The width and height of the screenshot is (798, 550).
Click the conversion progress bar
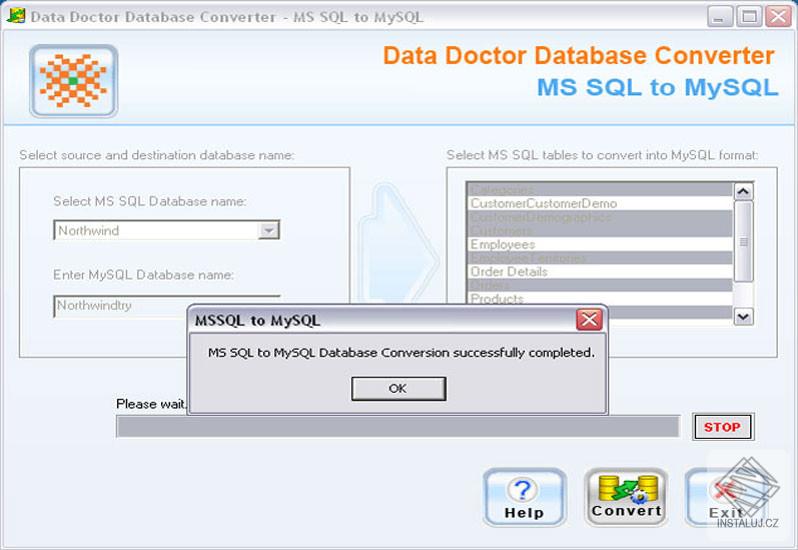pos(398,426)
